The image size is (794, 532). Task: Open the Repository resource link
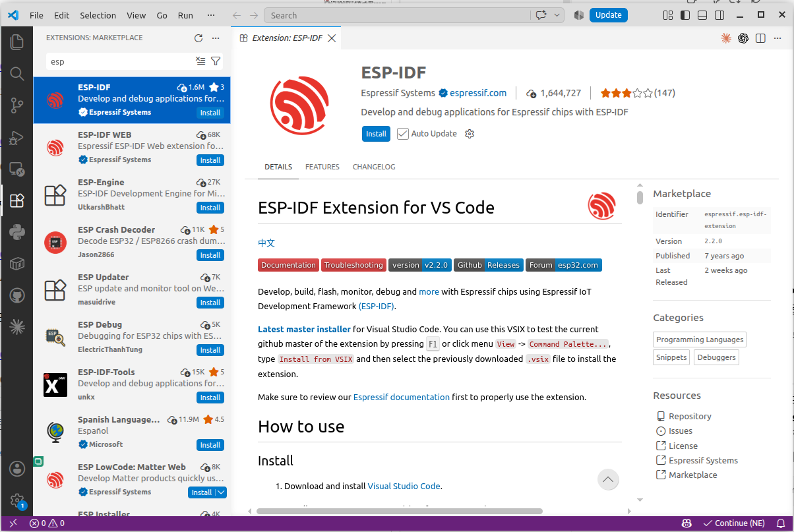[x=690, y=416]
